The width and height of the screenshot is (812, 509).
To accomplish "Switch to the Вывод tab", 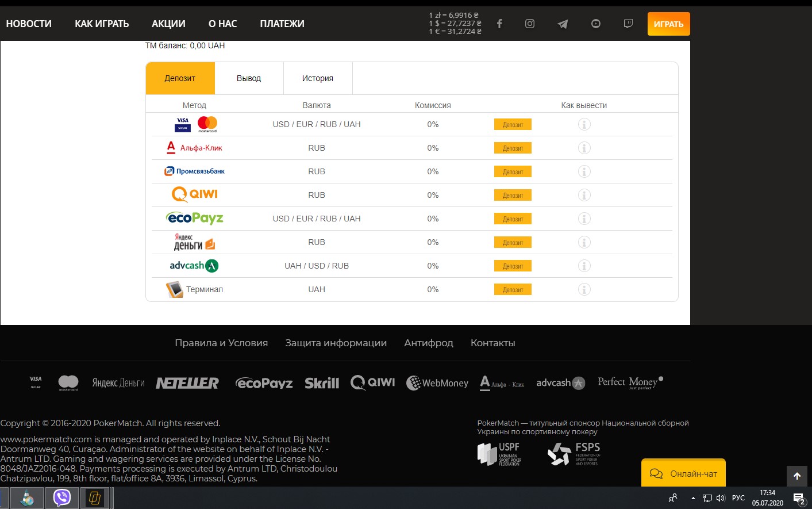I will tap(249, 78).
